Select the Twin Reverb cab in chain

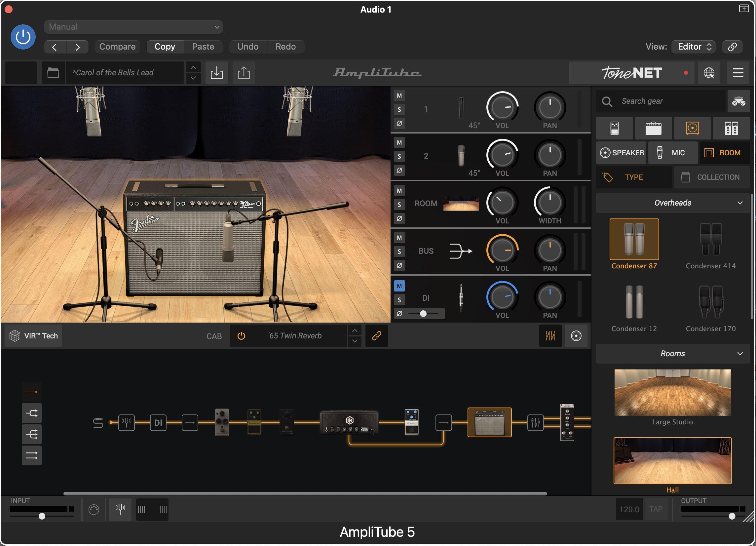[489, 422]
